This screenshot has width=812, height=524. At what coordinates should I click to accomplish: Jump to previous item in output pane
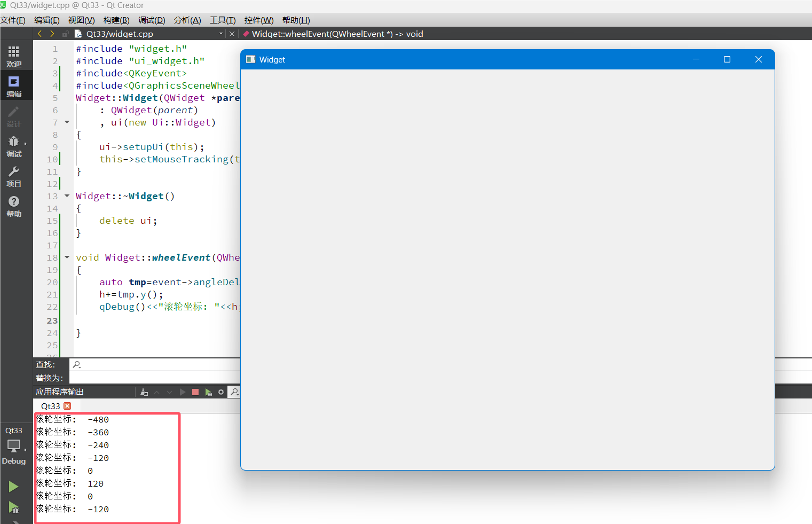point(157,392)
